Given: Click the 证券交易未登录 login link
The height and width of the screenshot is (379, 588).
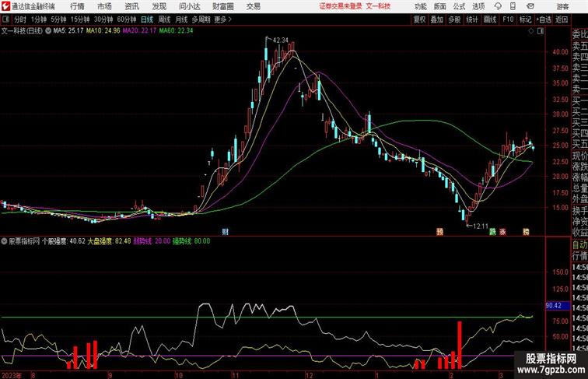Looking at the screenshot, I should tap(341, 6).
